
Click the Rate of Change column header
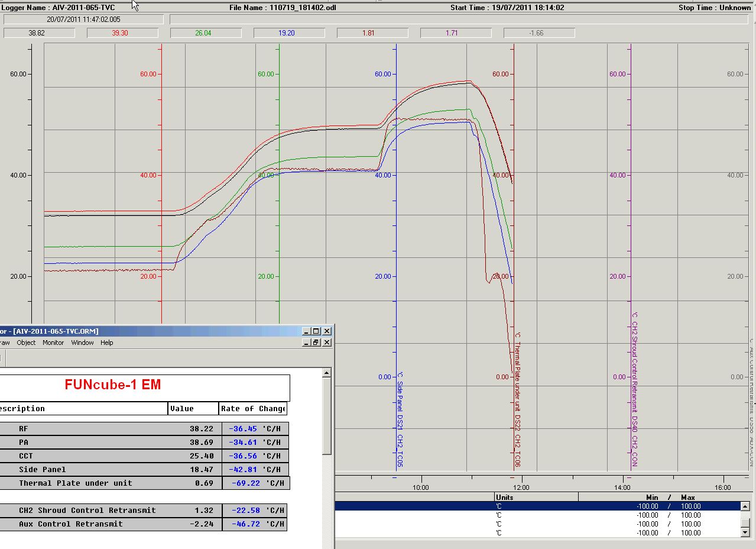[252, 409]
